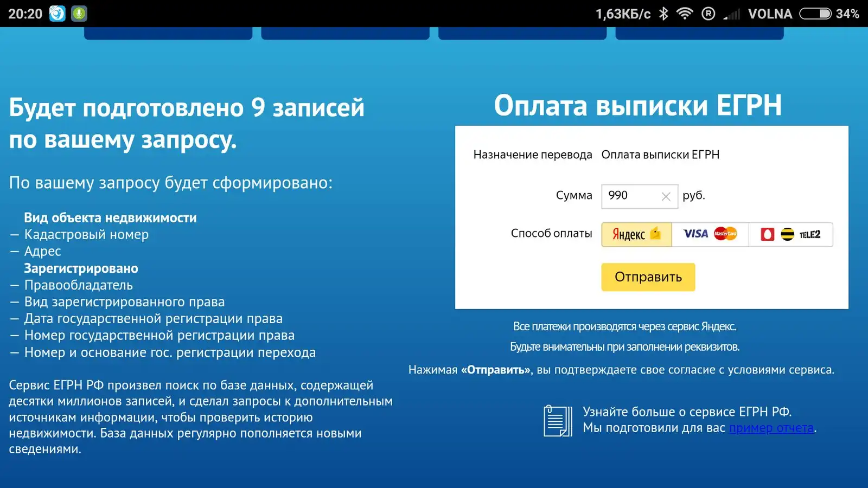The image size is (868, 488).
Task: Tap the Wi-Fi status bar icon
Action: click(x=685, y=14)
